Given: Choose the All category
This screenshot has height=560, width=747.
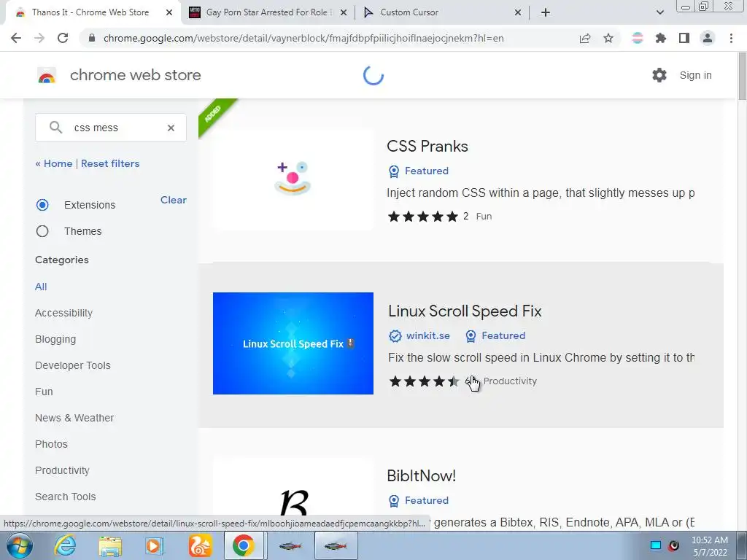Looking at the screenshot, I should (x=41, y=287).
